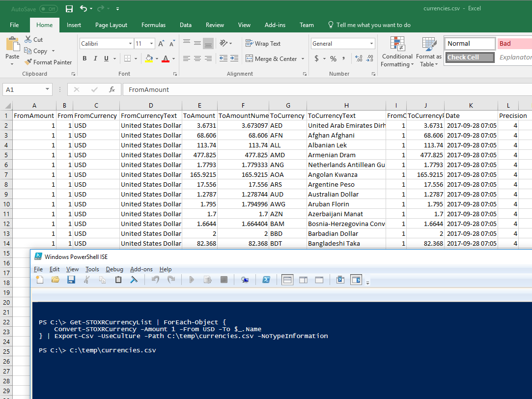Toggle the AutoSave switch
Viewport: 532px width, 399px height.
coord(48,9)
